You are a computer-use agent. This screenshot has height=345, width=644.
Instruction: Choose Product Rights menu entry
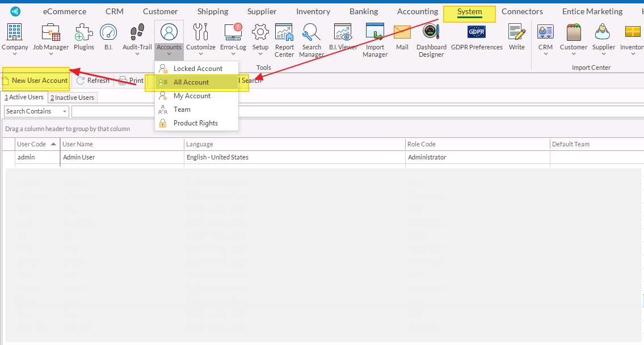pos(195,123)
